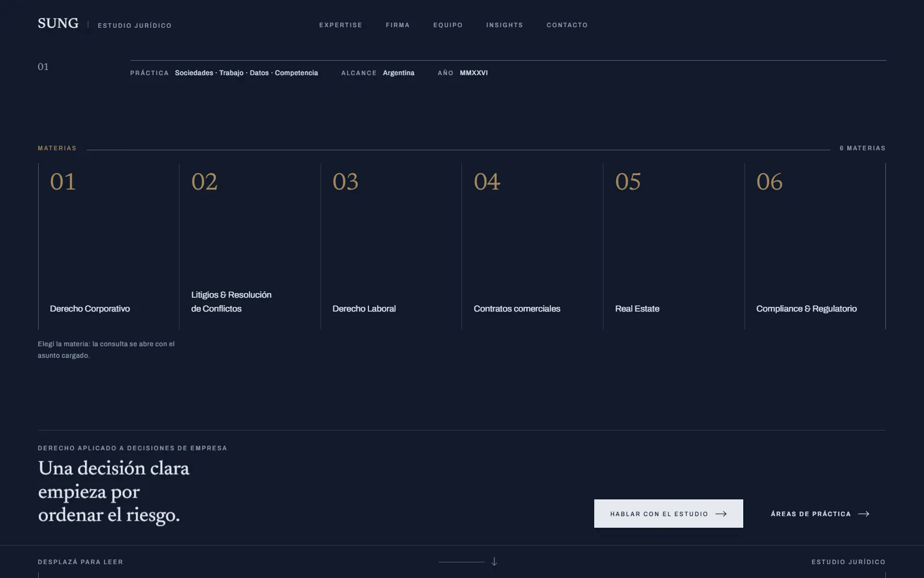This screenshot has width=924, height=578.
Task: Open the Firma menu item
Action: click(398, 25)
